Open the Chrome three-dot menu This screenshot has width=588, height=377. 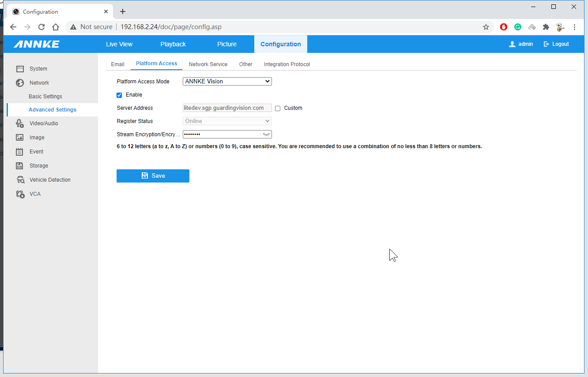574,27
